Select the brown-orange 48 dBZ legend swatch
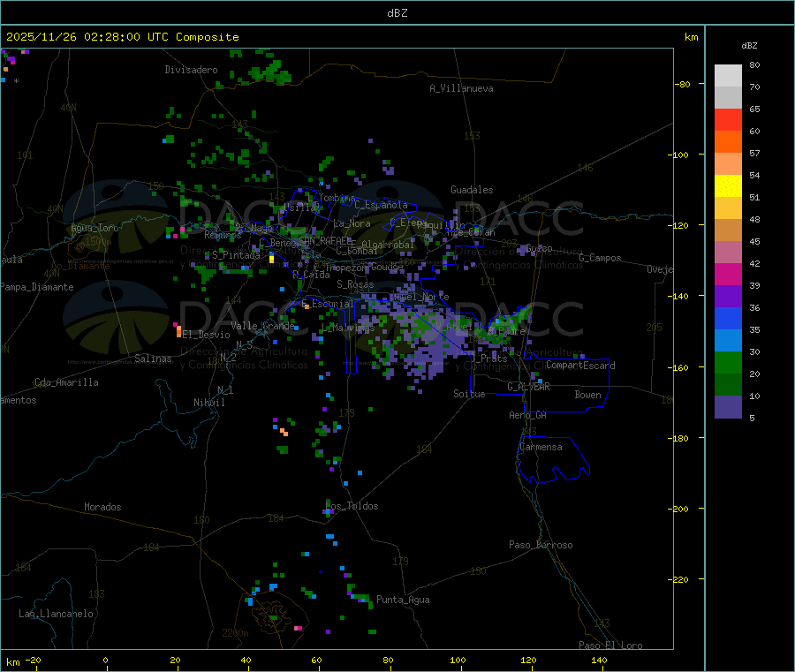 pos(728,230)
